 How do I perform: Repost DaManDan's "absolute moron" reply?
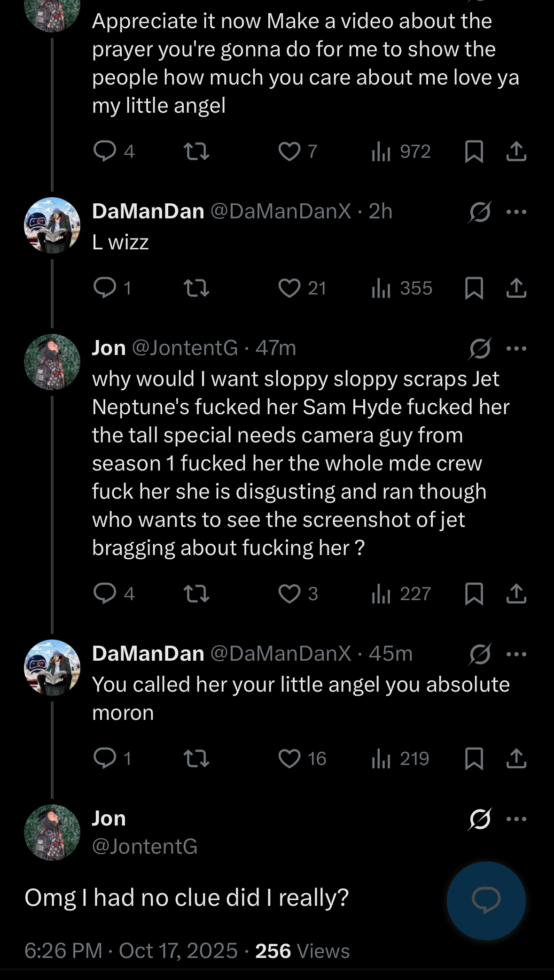[x=196, y=759]
